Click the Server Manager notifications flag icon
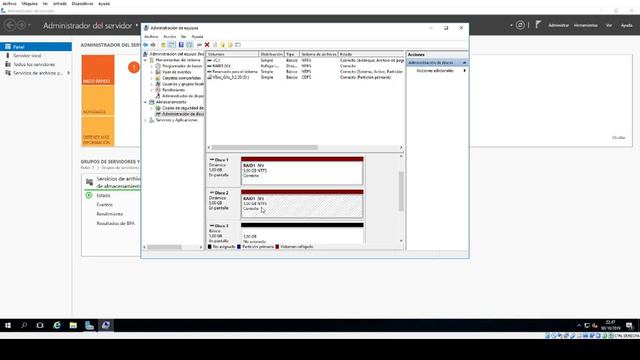This screenshot has height=360, width=640. tap(538, 24)
